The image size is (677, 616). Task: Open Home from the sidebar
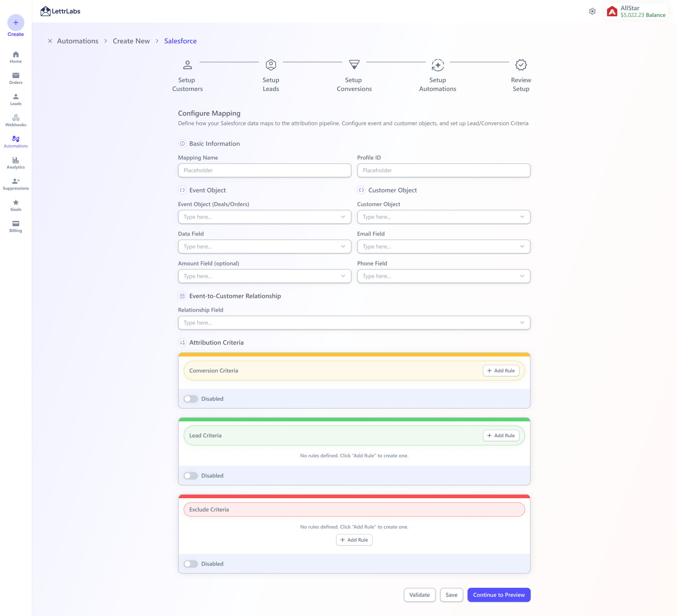click(16, 57)
